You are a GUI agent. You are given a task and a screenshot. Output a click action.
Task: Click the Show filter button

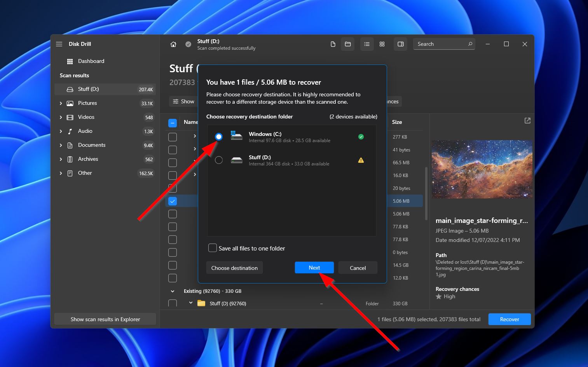coord(183,101)
